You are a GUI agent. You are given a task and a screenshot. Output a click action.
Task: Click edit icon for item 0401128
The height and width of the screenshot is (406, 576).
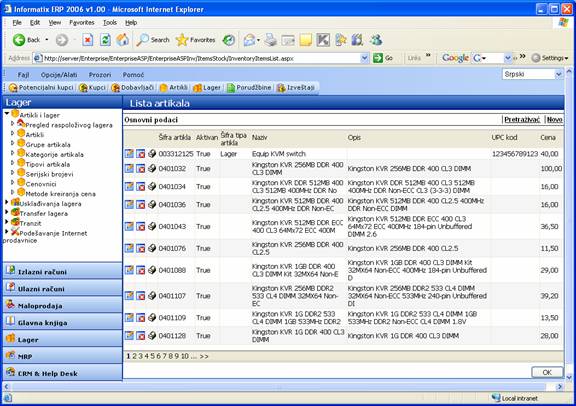click(129, 335)
